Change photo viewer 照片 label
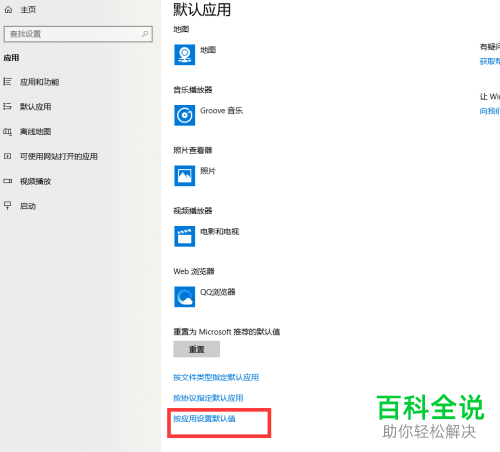The image size is (500, 452). (x=208, y=171)
